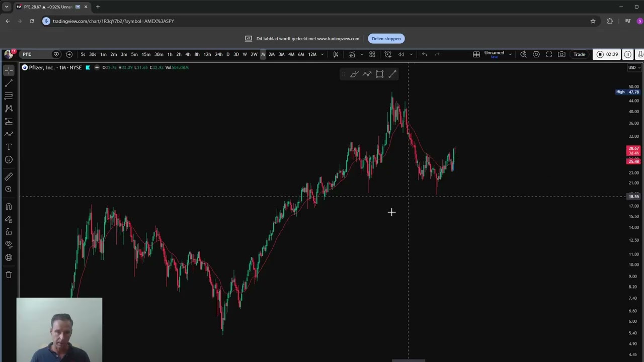The width and height of the screenshot is (644, 362).
Task: Open the Fibonacci/gann tools in sidebar
Action: pyautogui.click(x=9, y=96)
